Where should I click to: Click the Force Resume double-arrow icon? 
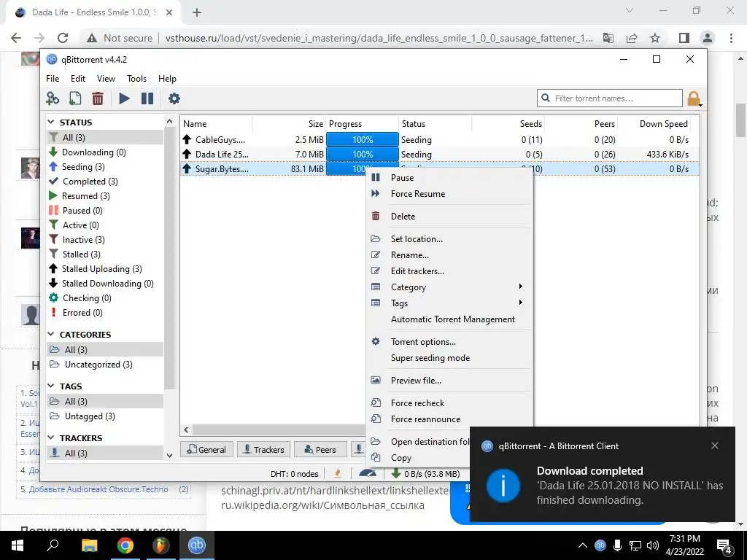(x=376, y=193)
